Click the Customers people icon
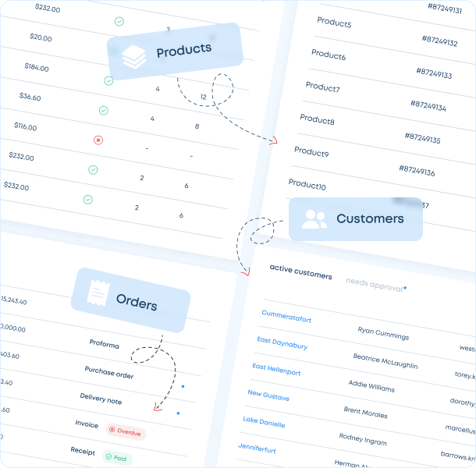Image resolution: width=476 pixels, height=468 pixels. coord(314,219)
